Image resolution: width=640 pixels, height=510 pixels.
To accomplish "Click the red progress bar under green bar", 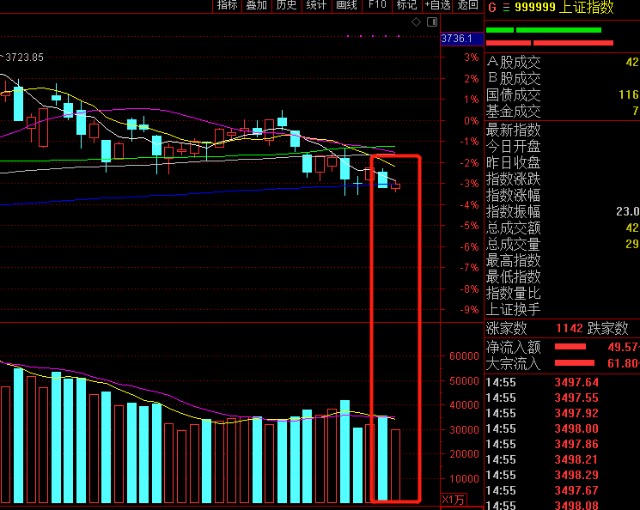I will 549,43.
